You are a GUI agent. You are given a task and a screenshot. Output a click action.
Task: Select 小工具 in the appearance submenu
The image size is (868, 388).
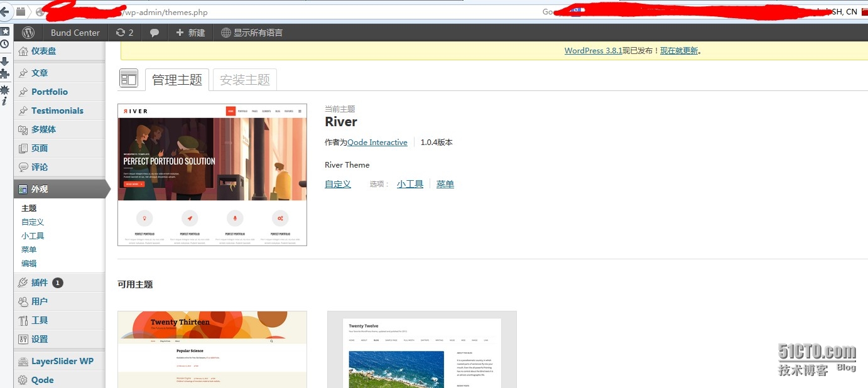33,235
